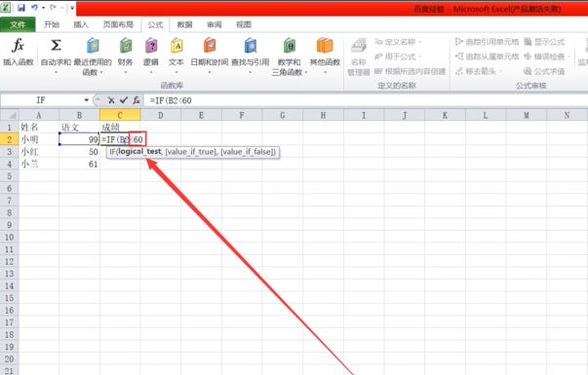
Task: Click Trace Dependents (追踪从属单元格)
Action: (487, 56)
